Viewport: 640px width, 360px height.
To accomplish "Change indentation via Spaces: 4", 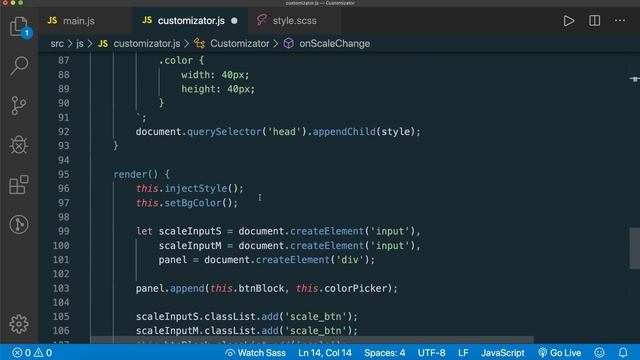I will tap(384, 353).
